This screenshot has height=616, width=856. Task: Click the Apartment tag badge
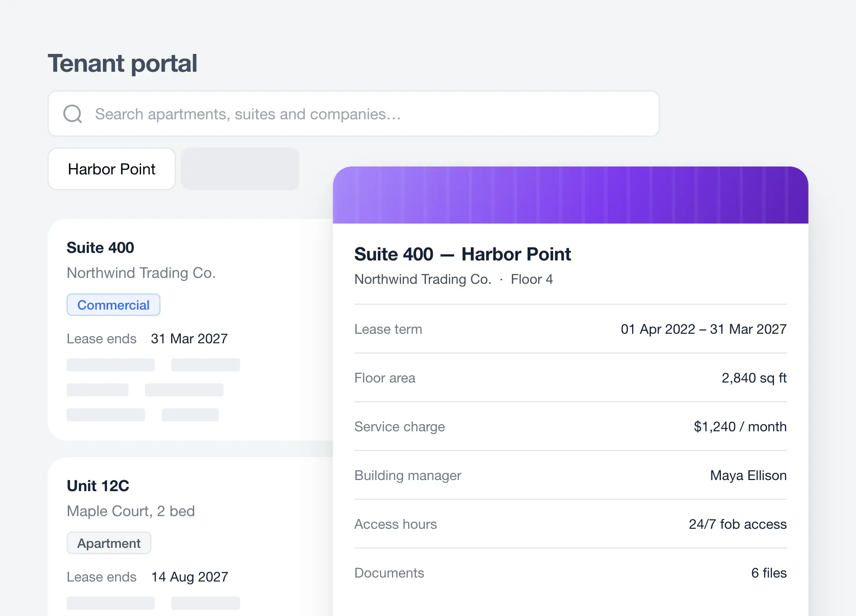click(x=109, y=543)
